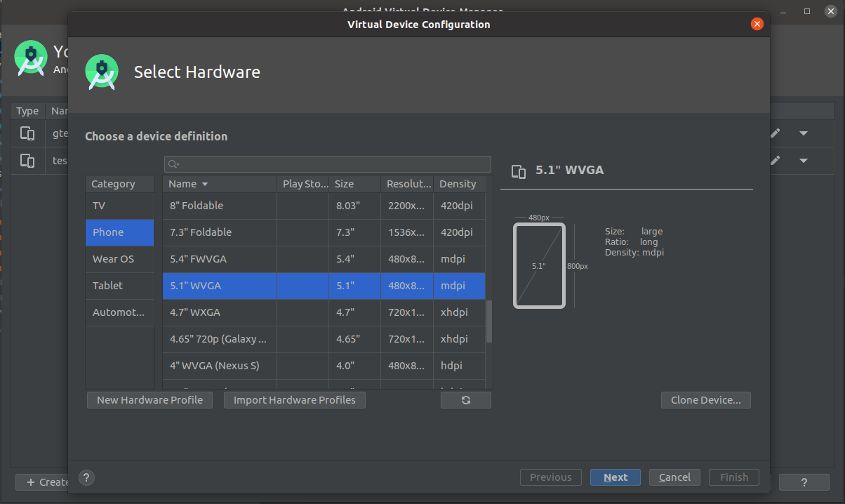Click device type icon in tes row
Viewport: 845px width, 504px height.
(x=27, y=160)
